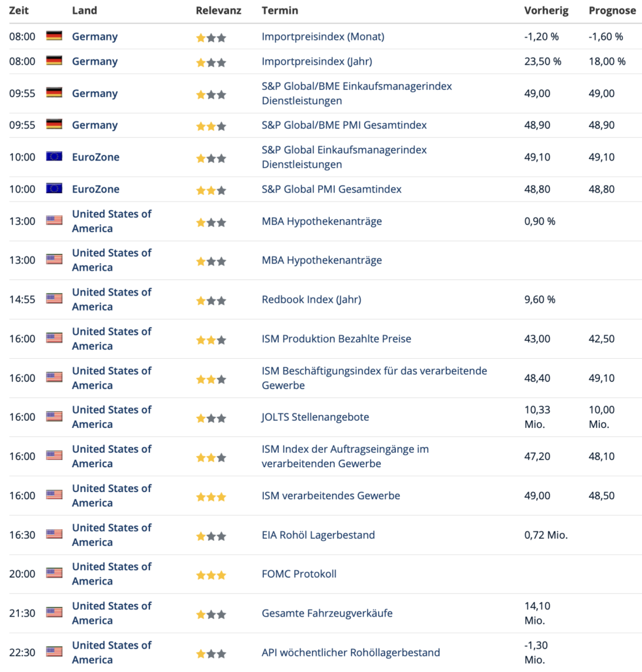642x672 pixels.
Task: Click the Zeit column header
Action: pos(19,10)
